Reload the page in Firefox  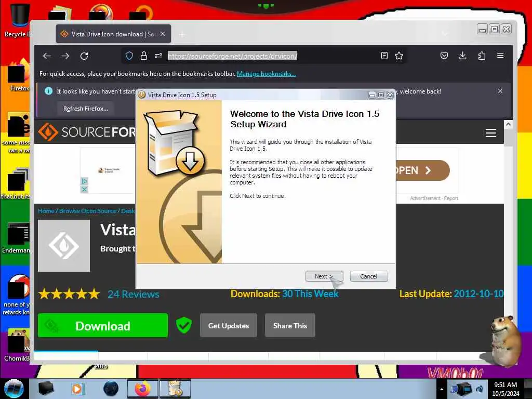coord(84,56)
